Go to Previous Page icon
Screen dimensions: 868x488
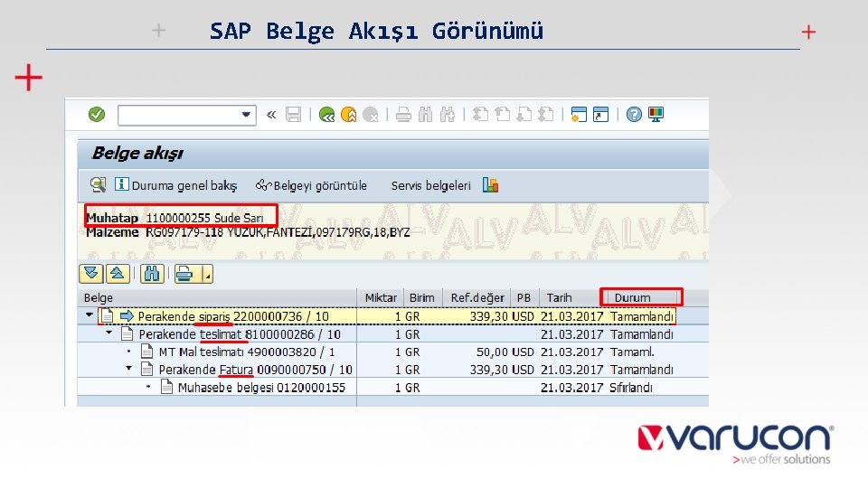(x=502, y=115)
